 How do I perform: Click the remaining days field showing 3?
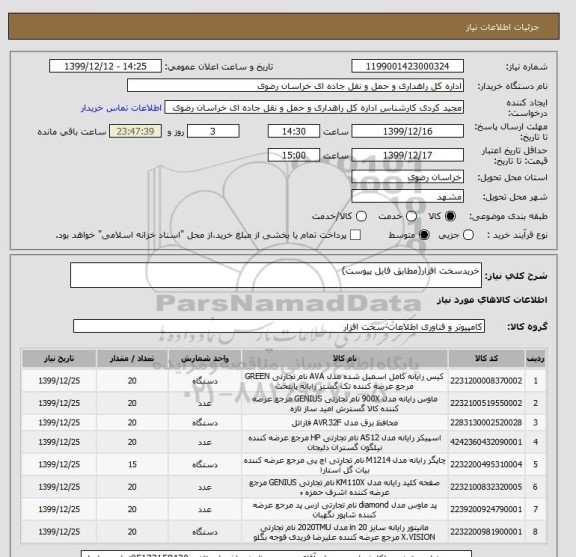pyautogui.click(x=213, y=131)
